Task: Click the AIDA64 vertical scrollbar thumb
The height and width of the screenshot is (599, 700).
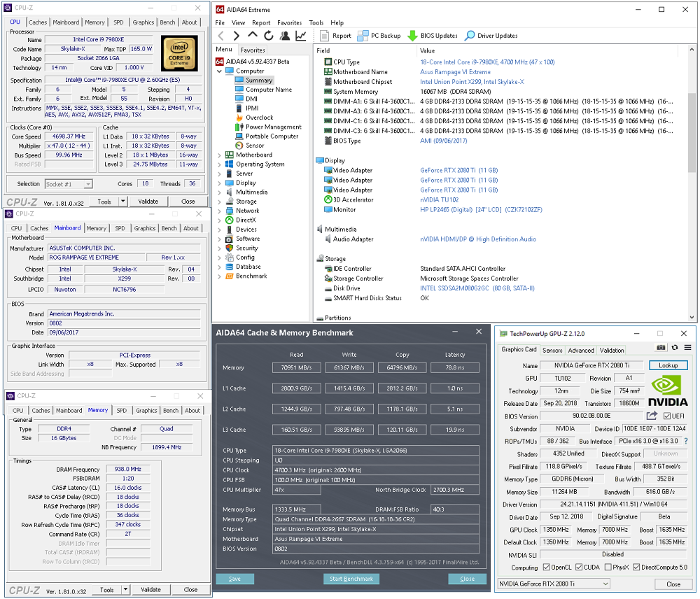Action: click(692, 133)
